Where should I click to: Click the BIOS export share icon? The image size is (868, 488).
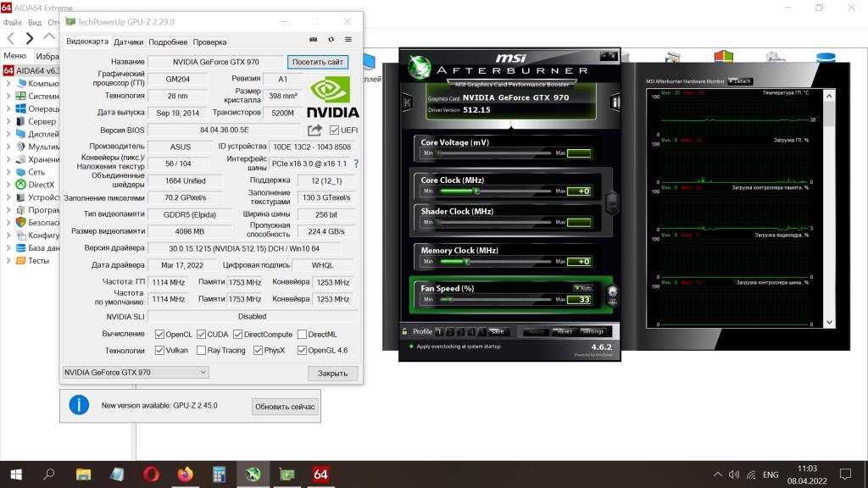[x=315, y=130]
